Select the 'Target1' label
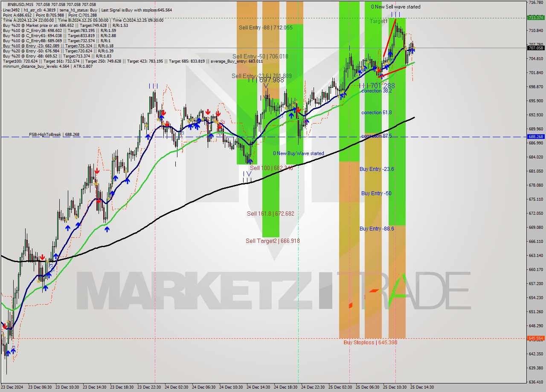This screenshot has width=546, height=392. click(x=378, y=21)
